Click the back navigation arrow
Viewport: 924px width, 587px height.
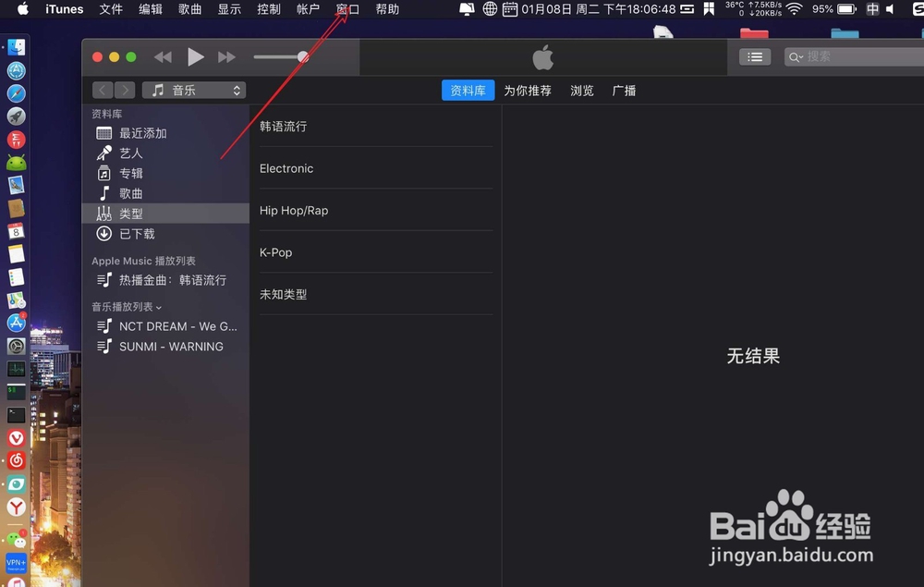pyautogui.click(x=103, y=91)
